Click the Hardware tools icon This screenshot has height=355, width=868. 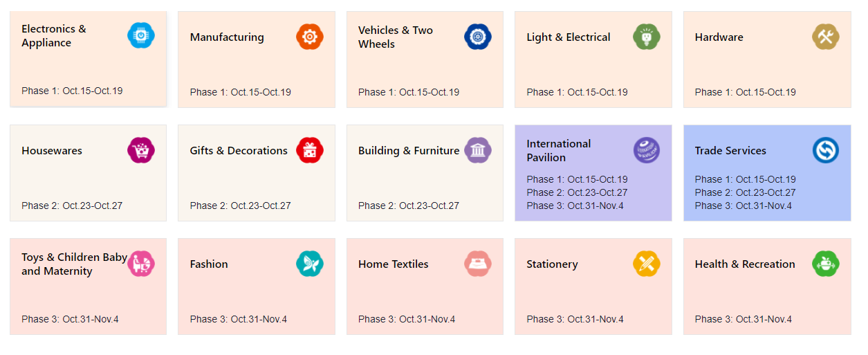[x=825, y=37]
